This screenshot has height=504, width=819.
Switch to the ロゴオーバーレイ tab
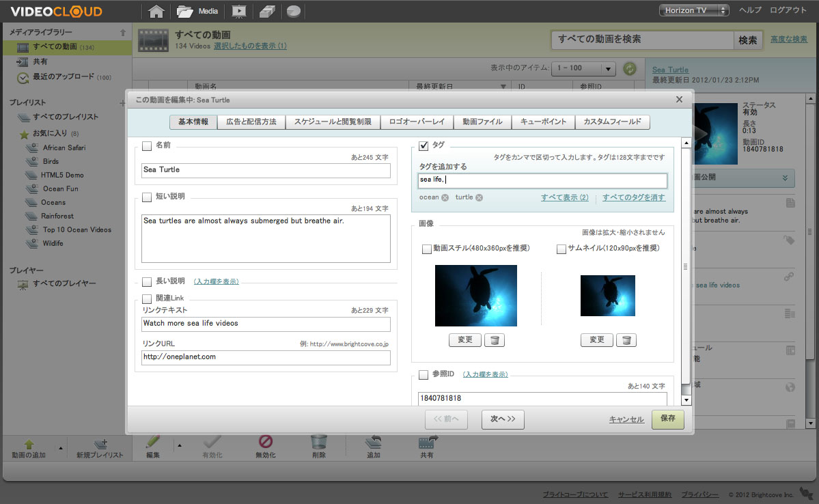[417, 122]
